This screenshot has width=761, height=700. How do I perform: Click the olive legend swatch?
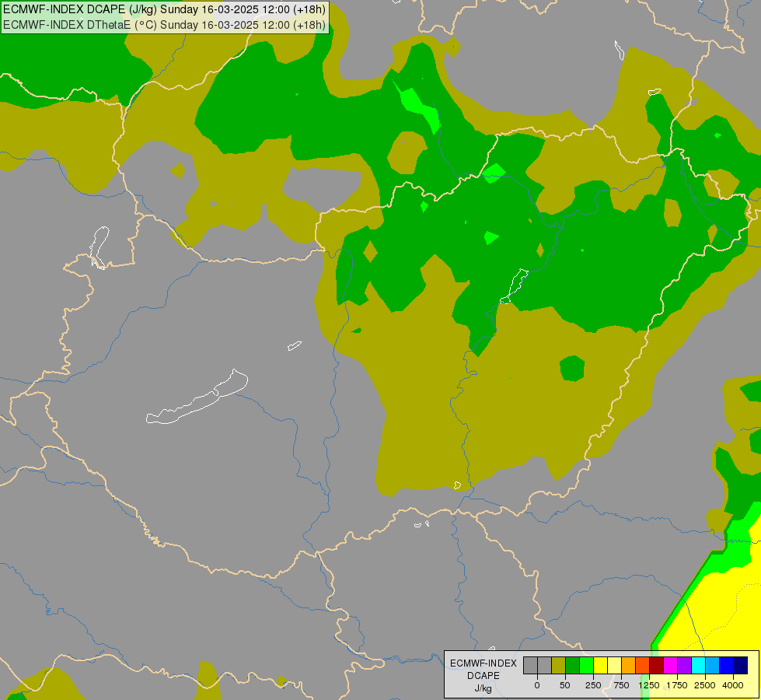click(559, 665)
